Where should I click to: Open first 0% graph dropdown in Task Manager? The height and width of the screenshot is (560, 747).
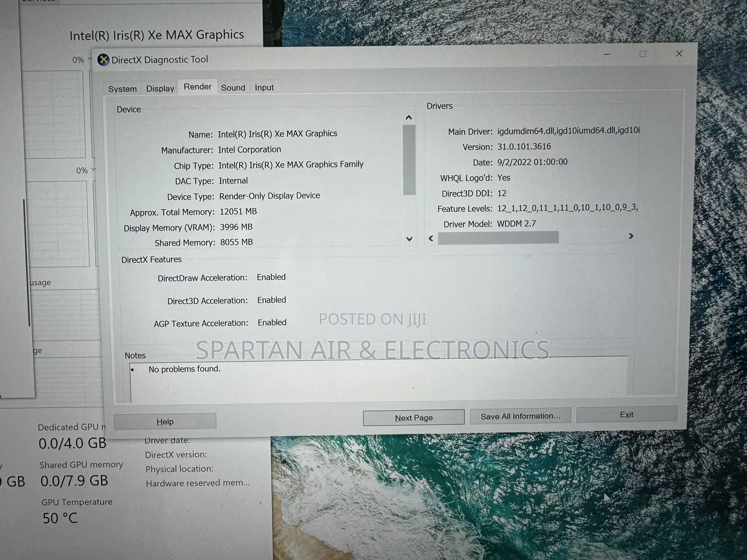[90, 59]
